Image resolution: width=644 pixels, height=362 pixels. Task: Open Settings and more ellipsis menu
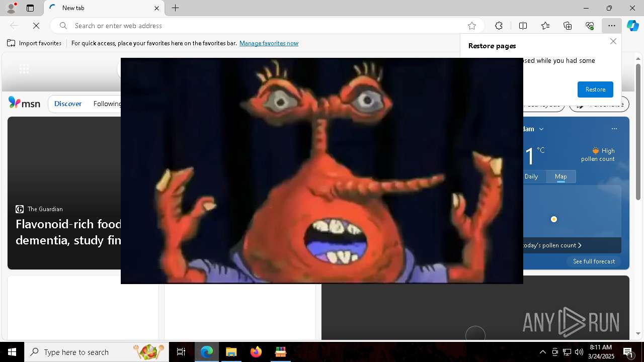click(612, 26)
